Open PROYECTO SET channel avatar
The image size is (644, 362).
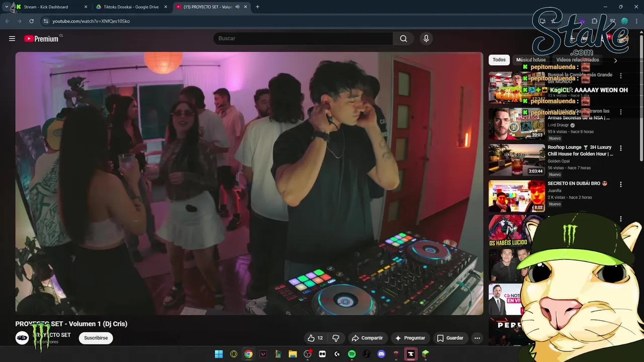click(22, 338)
